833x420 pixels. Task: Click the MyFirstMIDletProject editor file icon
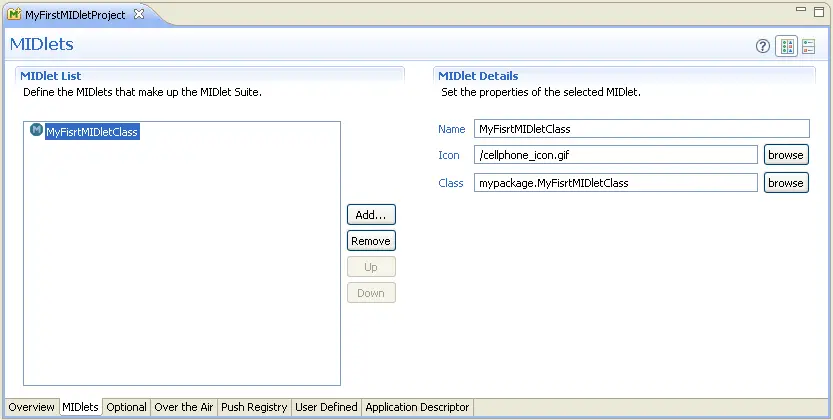tap(14, 15)
